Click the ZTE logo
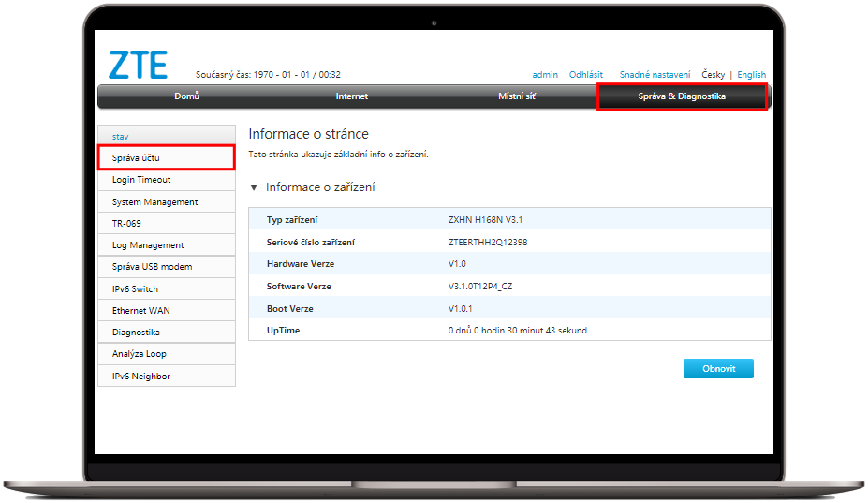Viewport: 868px width, 503px height. tap(138, 64)
